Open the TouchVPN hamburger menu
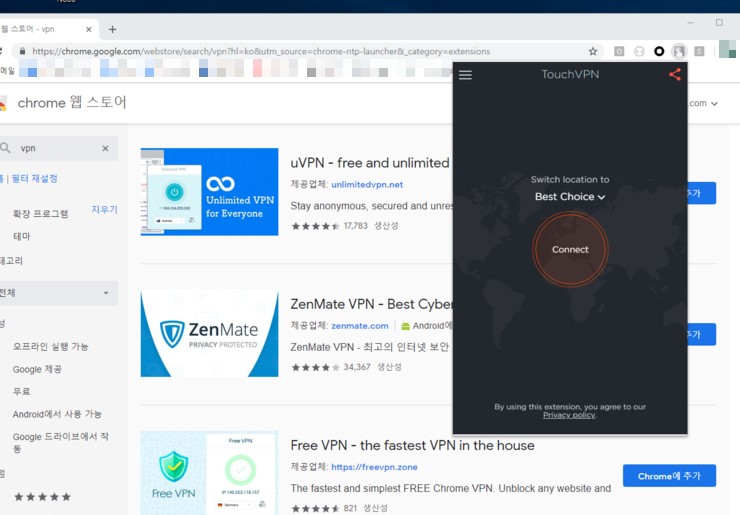Viewport: 740px width, 515px height. (465, 75)
